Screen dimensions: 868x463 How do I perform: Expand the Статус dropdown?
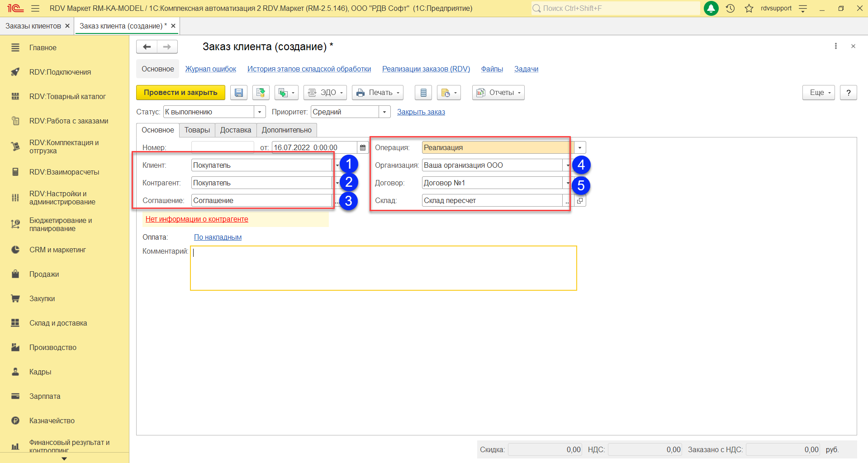[260, 112]
